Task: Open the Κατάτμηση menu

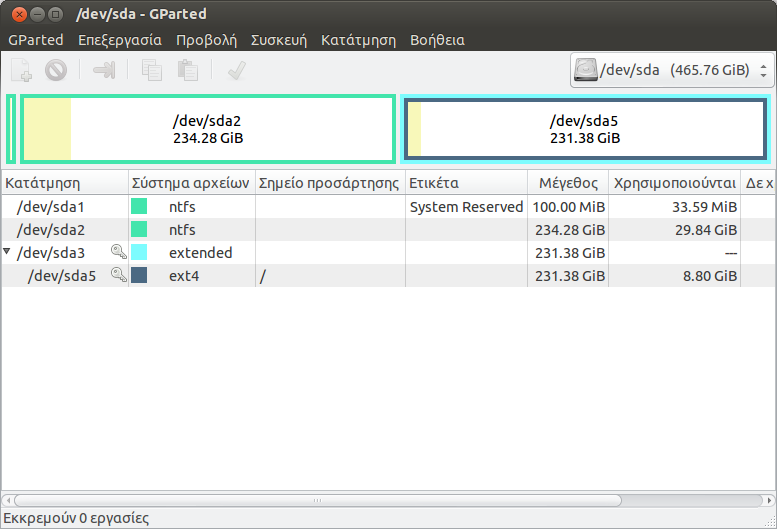Action: pos(357,40)
